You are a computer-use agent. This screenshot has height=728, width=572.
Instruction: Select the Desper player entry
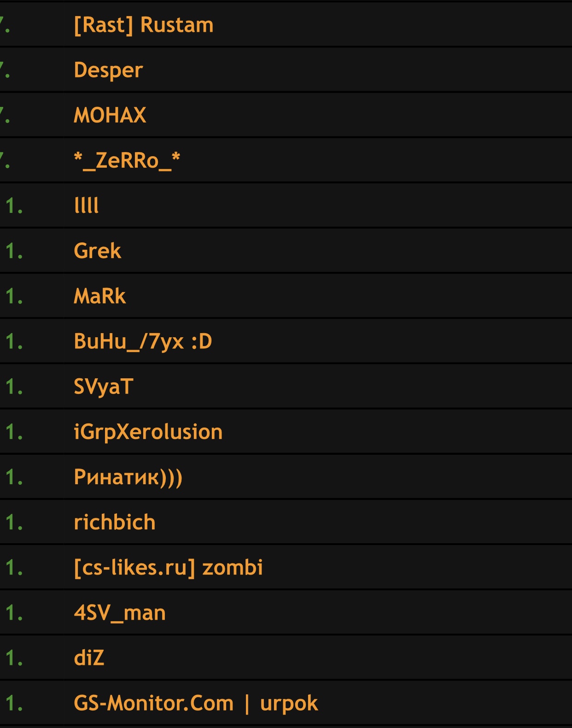pyautogui.click(x=108, y=70)
